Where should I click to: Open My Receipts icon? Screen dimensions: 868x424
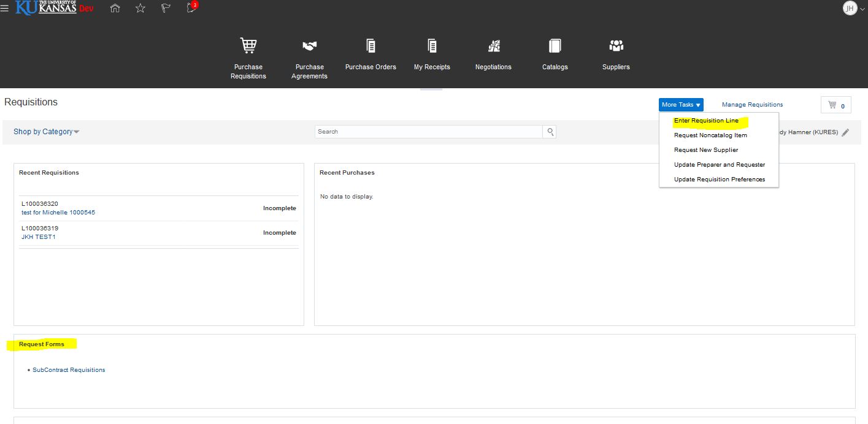[432, 46]
